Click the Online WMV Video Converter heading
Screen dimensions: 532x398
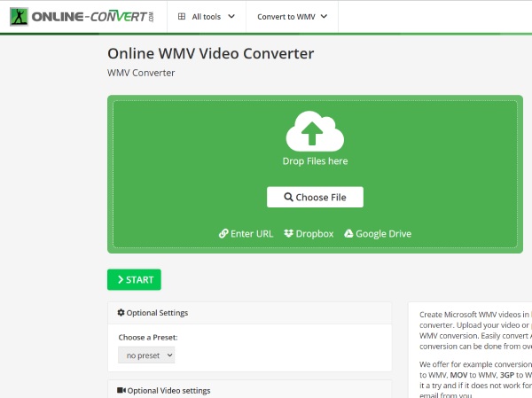pos(211,53)
